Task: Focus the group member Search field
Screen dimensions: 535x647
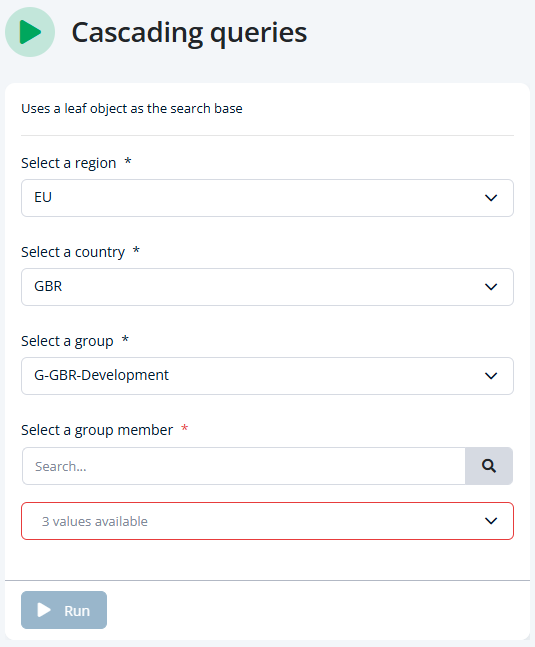Action: (244, 466)
